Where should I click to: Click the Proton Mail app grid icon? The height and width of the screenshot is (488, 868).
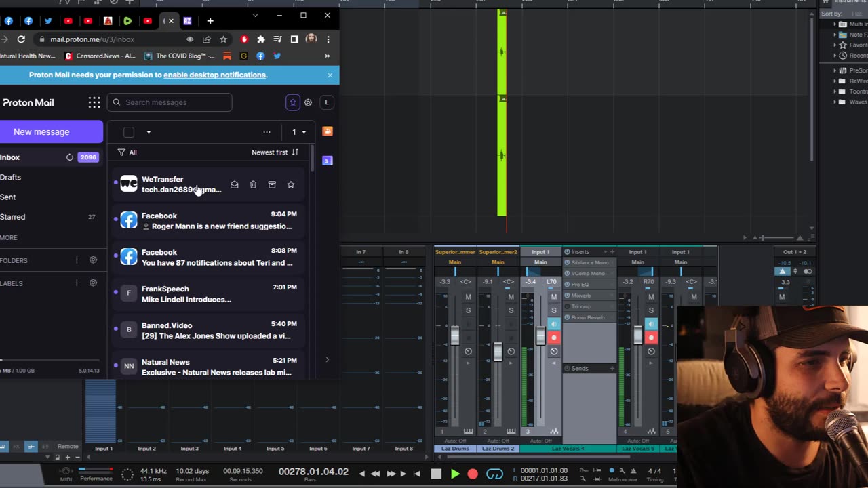(94, 102)
